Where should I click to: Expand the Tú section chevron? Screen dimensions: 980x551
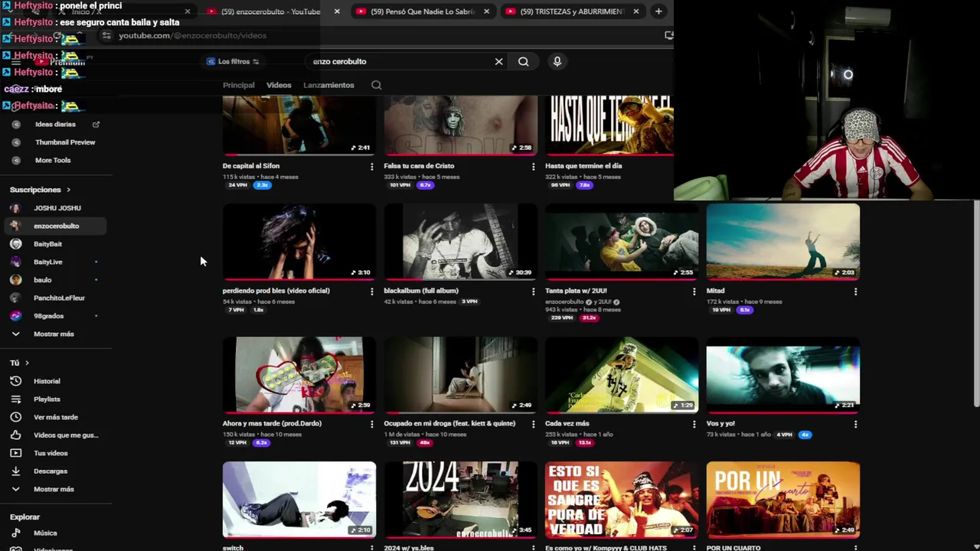pyautogui.click(x=27, y=363)
